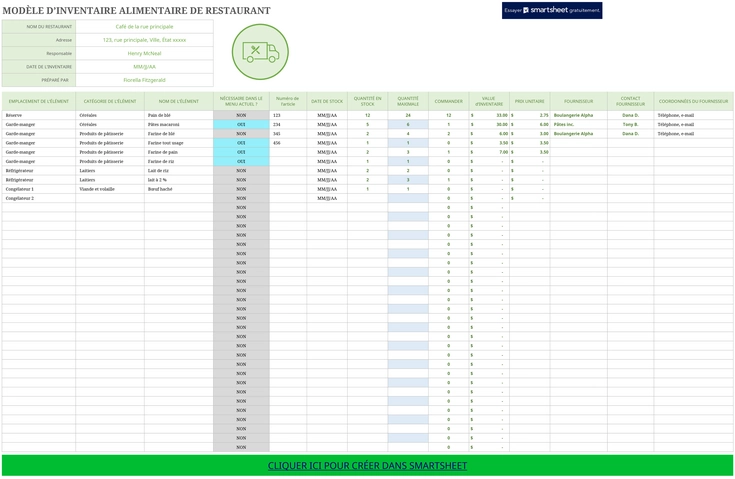
Task: Click article number 234
Action: point(288,125)
